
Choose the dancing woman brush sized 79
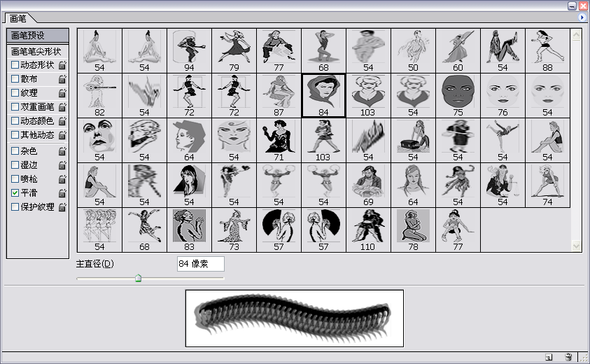pyautogui.click(x=234, y=51)
